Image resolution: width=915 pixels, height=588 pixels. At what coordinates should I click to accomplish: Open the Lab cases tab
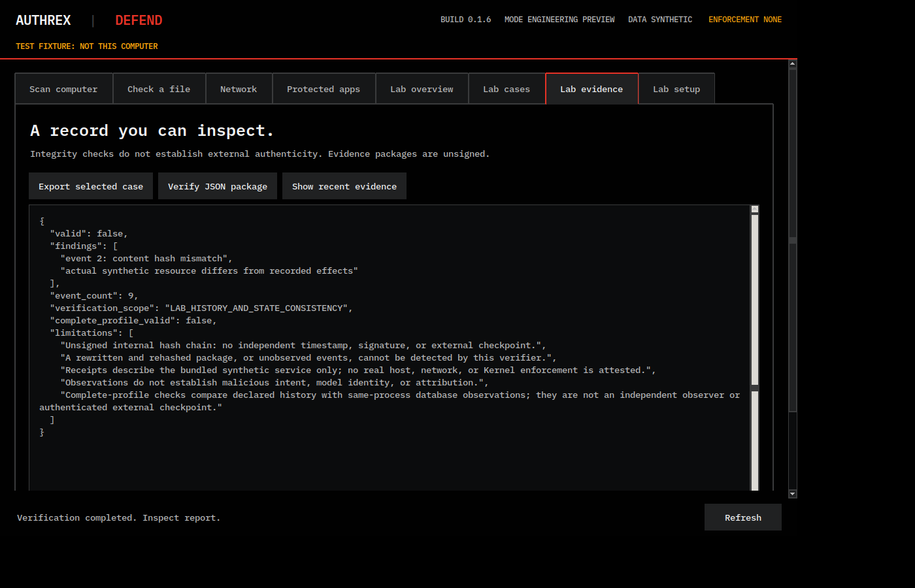507,89
